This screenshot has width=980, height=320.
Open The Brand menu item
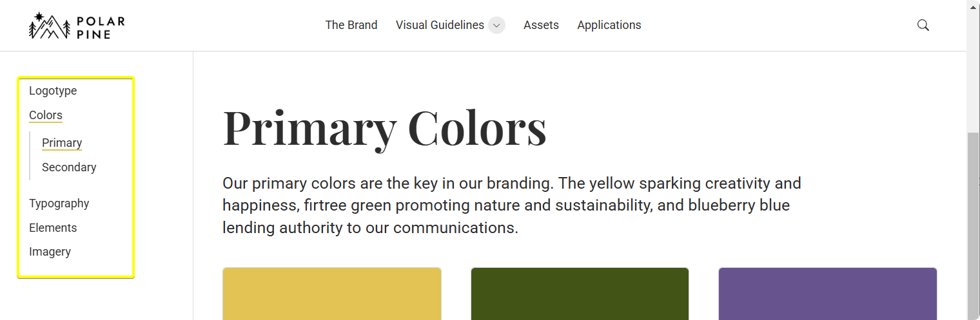click(351, 25)
